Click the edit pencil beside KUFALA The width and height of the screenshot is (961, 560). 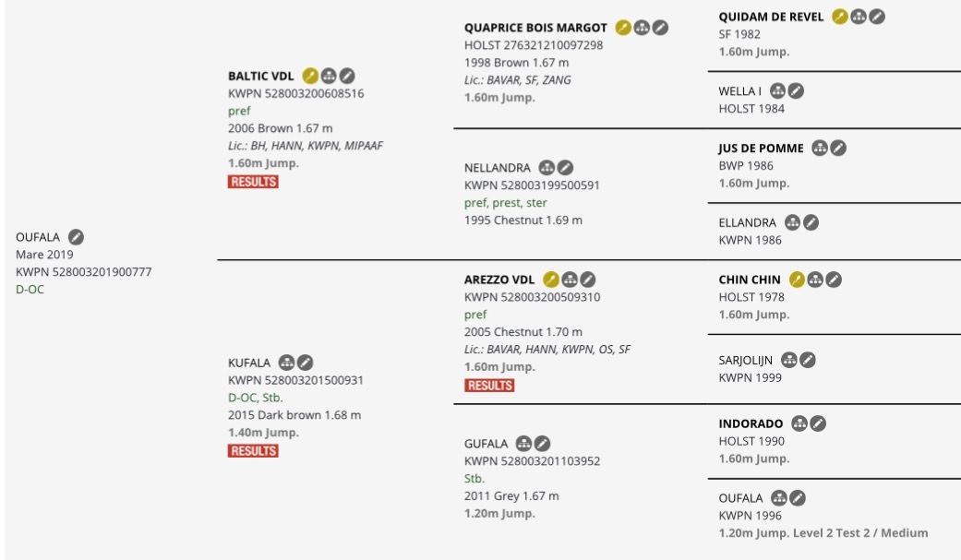[x=305, y=363]
